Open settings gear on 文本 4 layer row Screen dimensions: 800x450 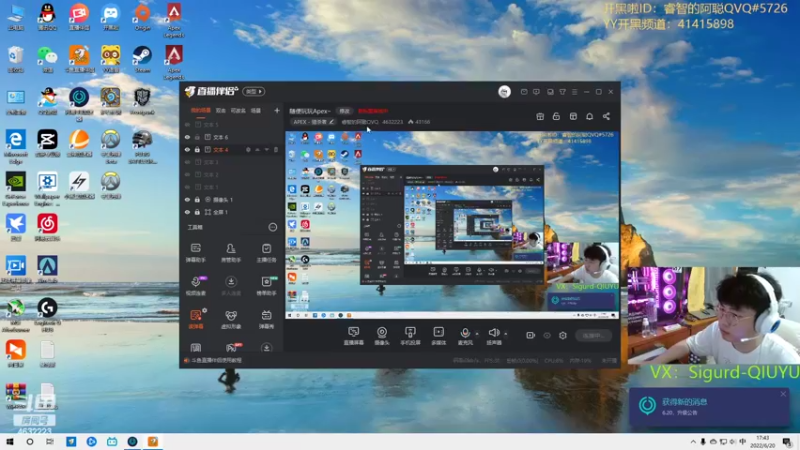point(248,150)
